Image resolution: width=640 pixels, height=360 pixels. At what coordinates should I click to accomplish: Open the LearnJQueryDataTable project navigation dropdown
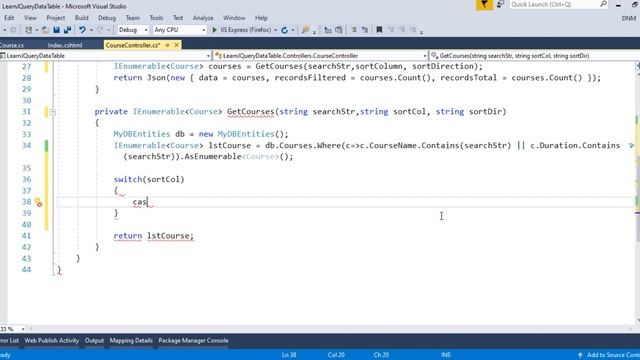[106, 56]
